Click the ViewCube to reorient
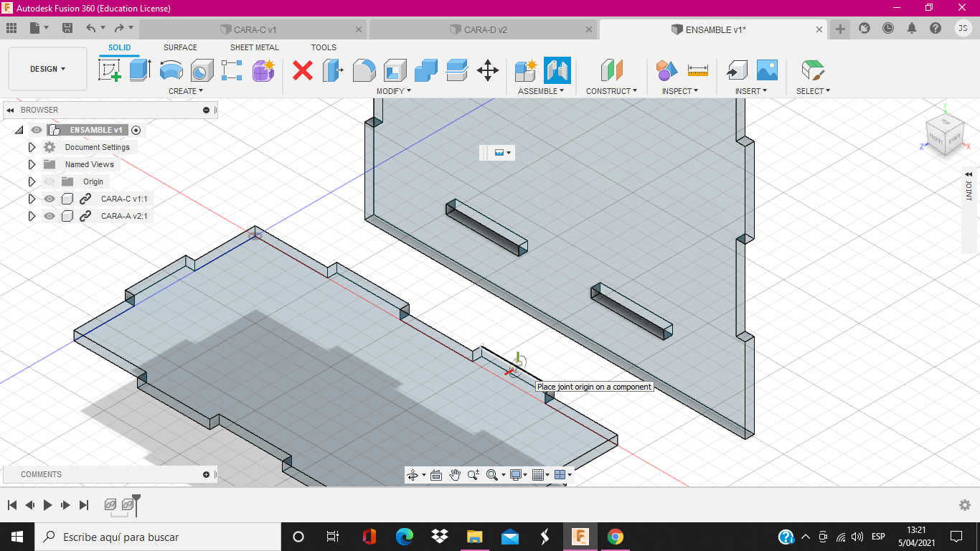Image resolution: width=980 pixels, height=551 pixels. (x=945, y=133)
